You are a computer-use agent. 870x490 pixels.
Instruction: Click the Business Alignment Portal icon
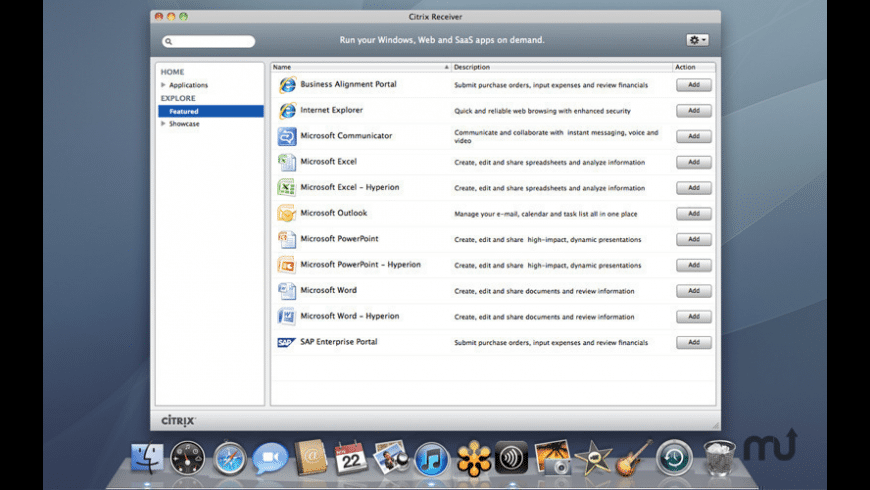click(x=287, y=85)
